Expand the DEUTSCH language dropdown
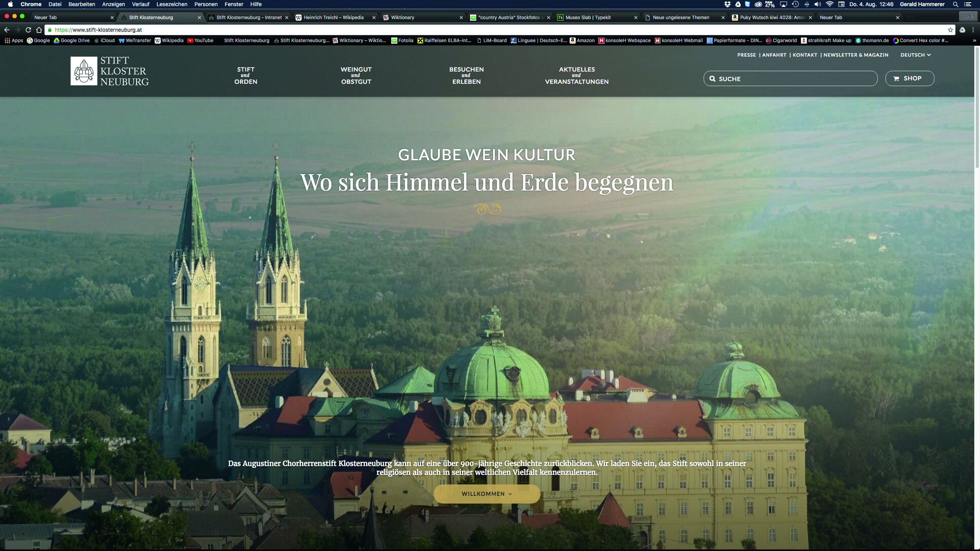Viewport: 980px width, 551px height. [915, 55]
